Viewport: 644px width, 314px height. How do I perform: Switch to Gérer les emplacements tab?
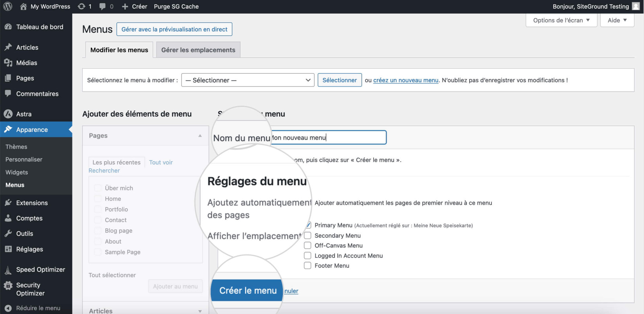pos(198,50)
